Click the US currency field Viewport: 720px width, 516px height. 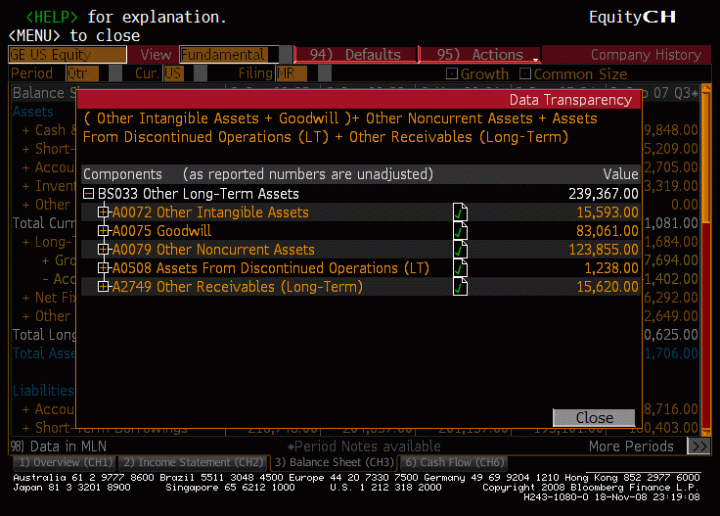(x=173, y=73)
